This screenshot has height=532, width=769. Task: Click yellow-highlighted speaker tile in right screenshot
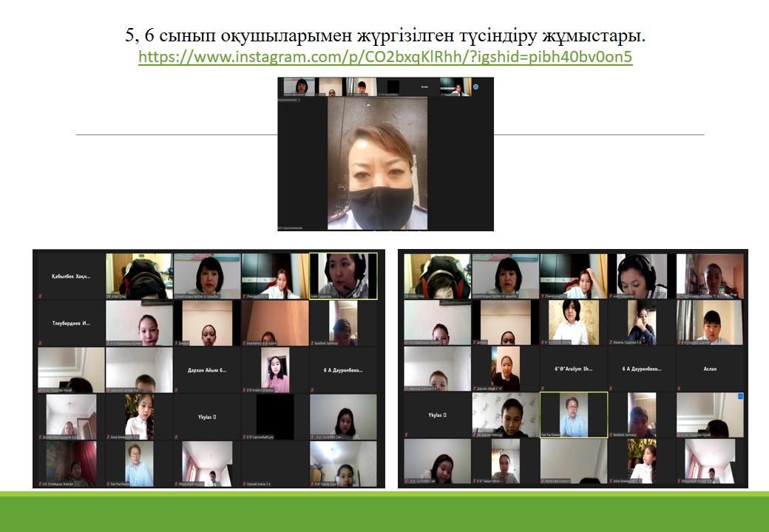(x=574, y=415)
